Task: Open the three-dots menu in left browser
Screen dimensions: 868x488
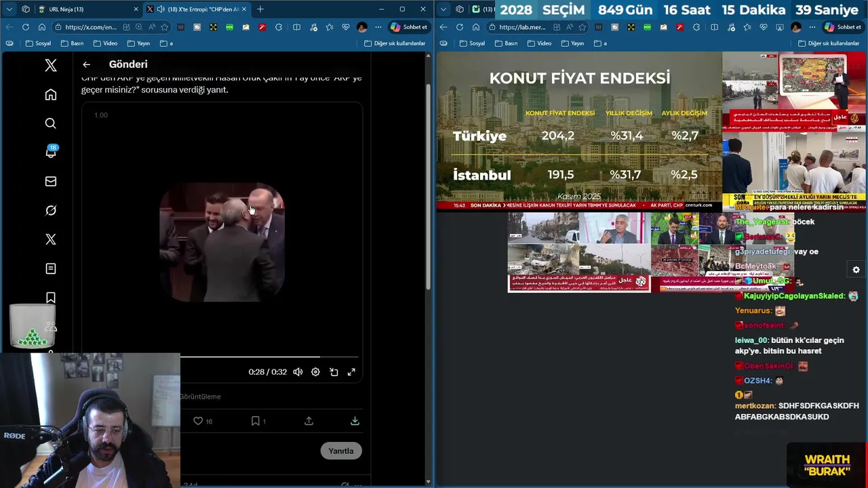Action: click(x=378, y=27)
